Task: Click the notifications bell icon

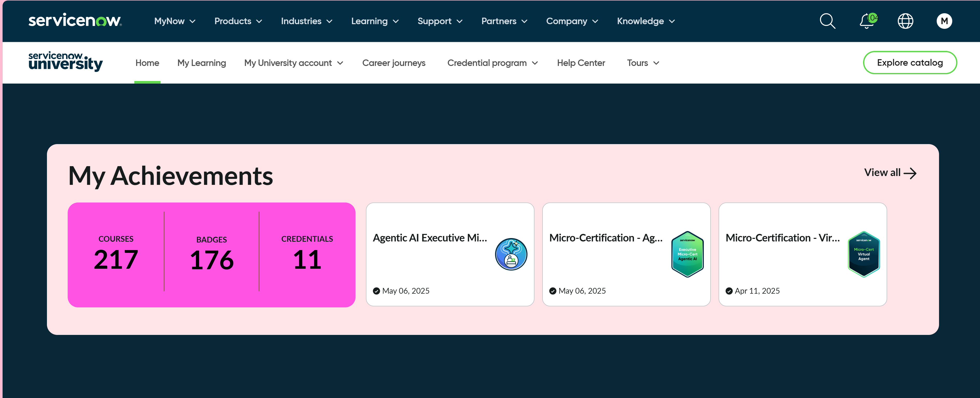Action: point(867,21)
